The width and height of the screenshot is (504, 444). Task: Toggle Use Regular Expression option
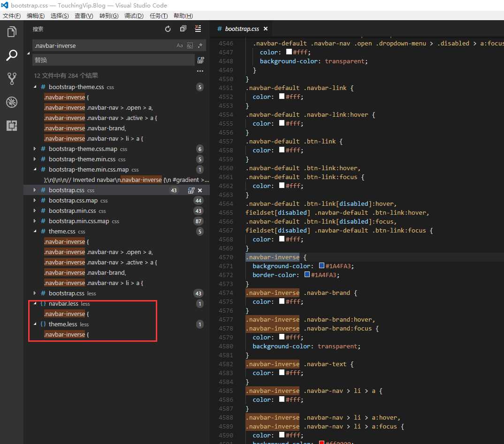pos(200,45)
